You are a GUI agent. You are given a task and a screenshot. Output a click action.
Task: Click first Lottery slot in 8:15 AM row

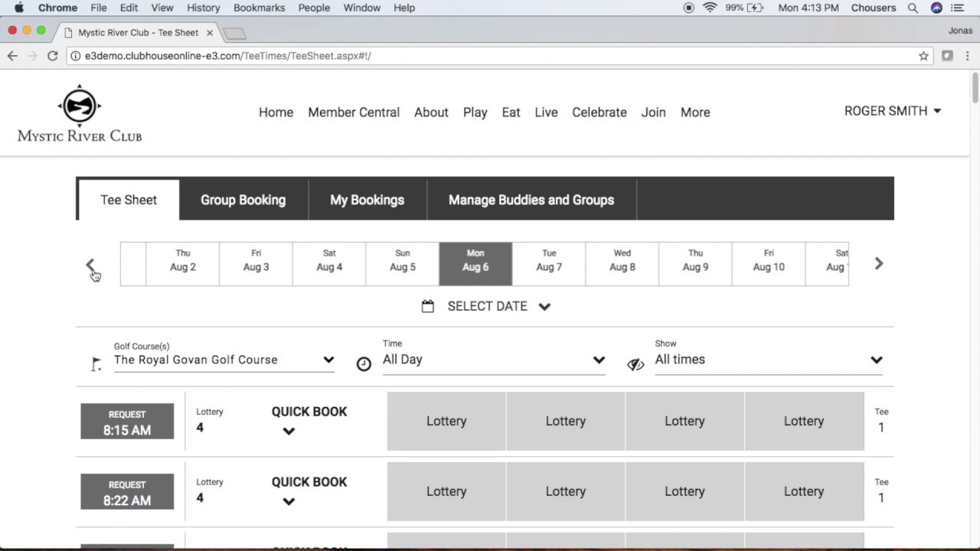tap(446, 421)
